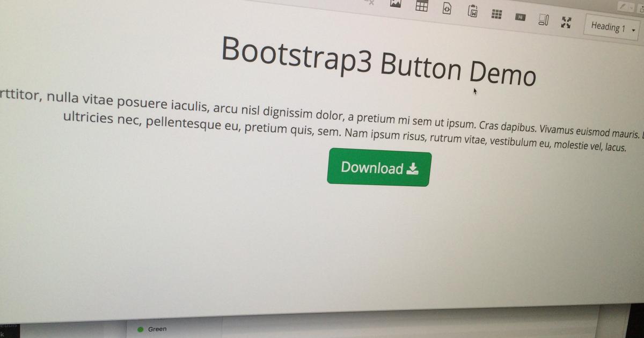Click the Bootstrap3 Button Demo heading
This screenshot has width=644, height=338.
pyautogui.click(x=379, y=62)
